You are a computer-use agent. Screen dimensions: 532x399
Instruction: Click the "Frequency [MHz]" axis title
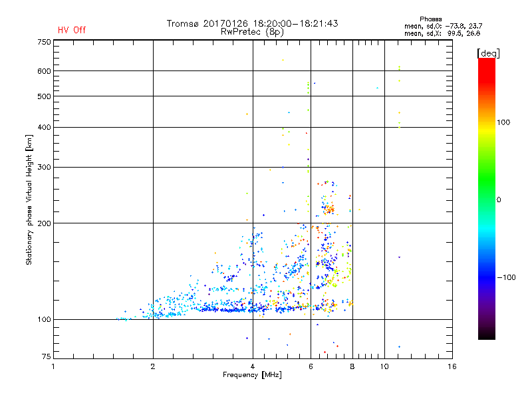click(252, 375)
